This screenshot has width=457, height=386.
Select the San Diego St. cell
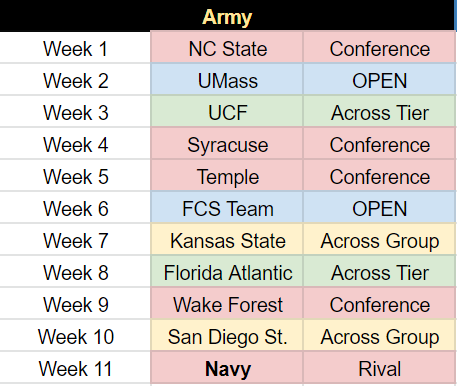[x=227, y=335]
